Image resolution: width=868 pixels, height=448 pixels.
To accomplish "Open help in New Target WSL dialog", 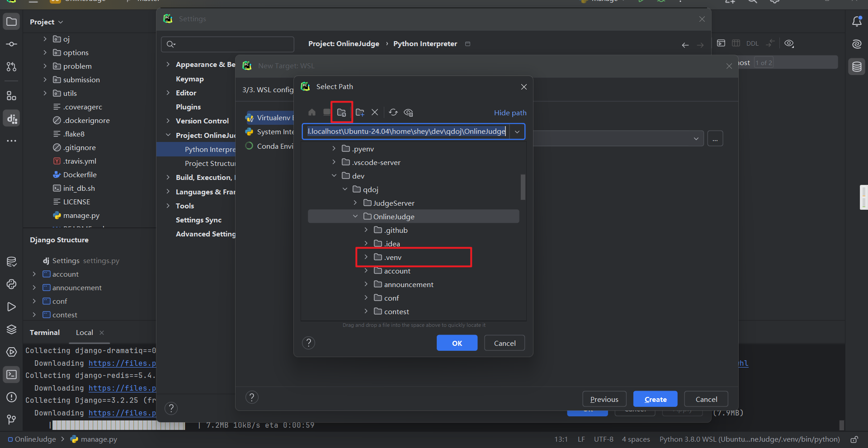I will click(x=252, y=397).
